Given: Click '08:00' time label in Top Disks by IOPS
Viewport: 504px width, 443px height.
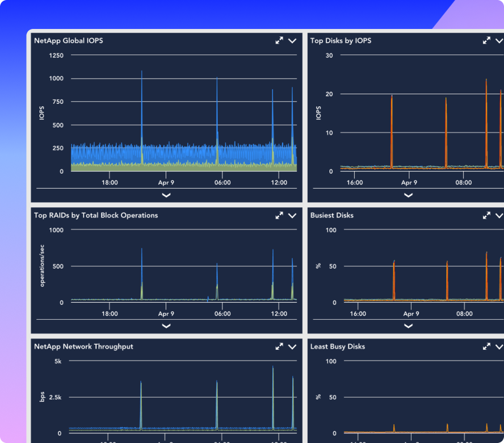Looking at the screenshot, I should pyautogui.click(x=464, y=183).
